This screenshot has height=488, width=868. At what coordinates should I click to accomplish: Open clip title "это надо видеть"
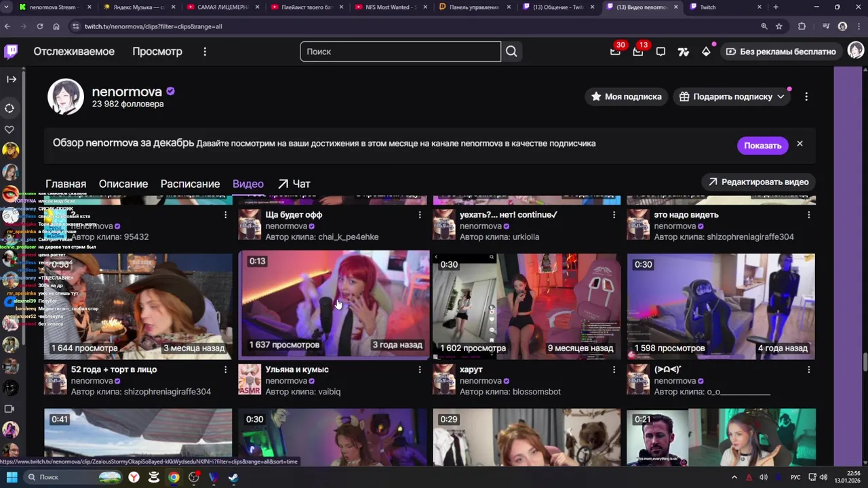click(x=686, y=215)
